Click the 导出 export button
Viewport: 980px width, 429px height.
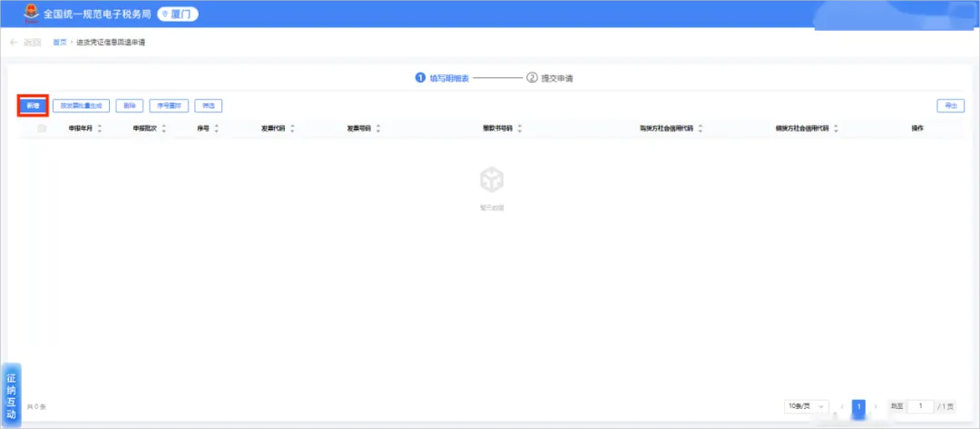coord(951,106)
